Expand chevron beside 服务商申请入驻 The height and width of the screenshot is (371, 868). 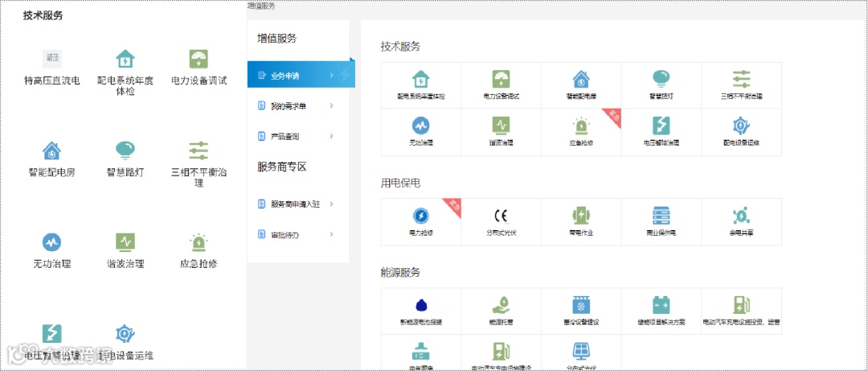(331, 204)
